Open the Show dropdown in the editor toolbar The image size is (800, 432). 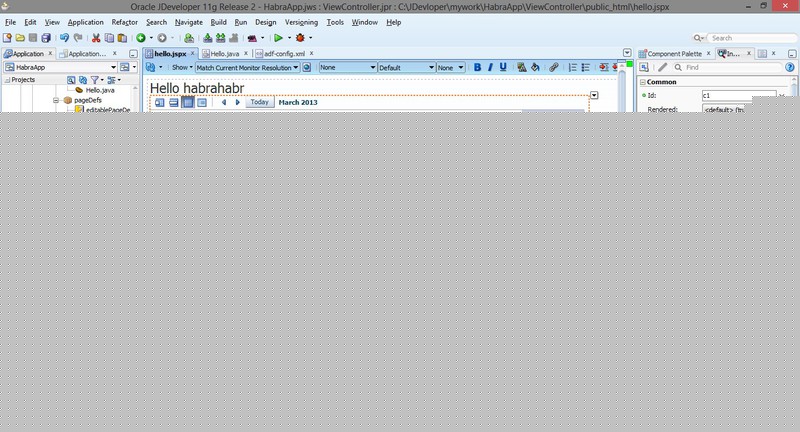pyautogui.click(x=182, y=67)
